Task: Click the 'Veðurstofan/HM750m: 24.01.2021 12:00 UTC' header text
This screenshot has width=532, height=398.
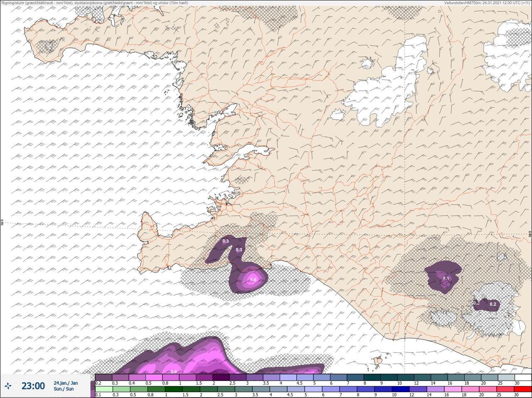Action: [x=487, y=3]
